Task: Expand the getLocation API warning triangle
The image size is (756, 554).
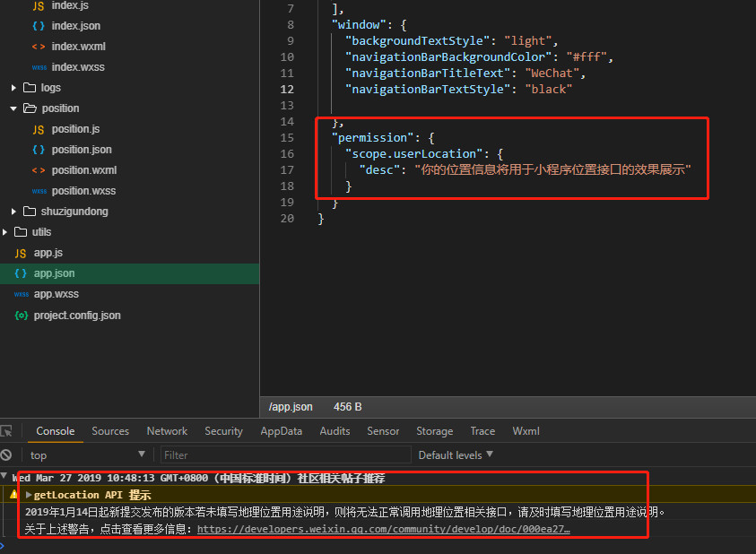Action: coord(29,495)
